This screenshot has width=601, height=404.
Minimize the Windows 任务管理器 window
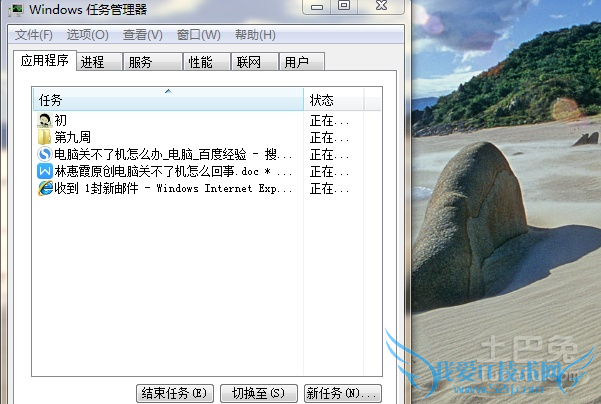317,6
